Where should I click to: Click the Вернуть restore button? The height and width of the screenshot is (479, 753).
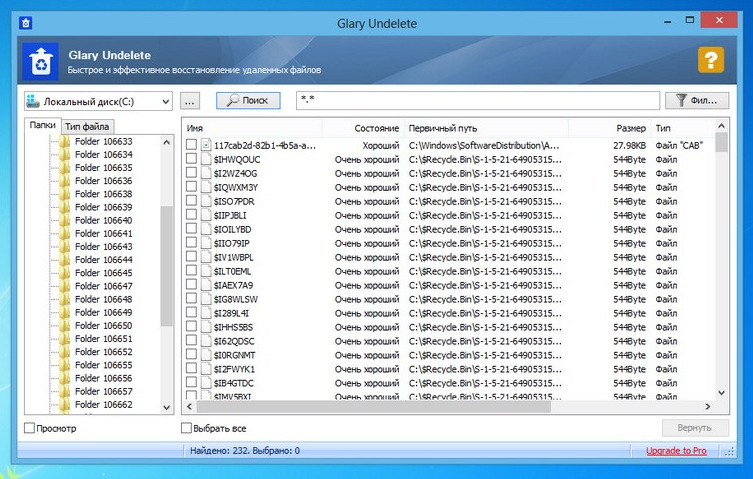coord(695,428)
